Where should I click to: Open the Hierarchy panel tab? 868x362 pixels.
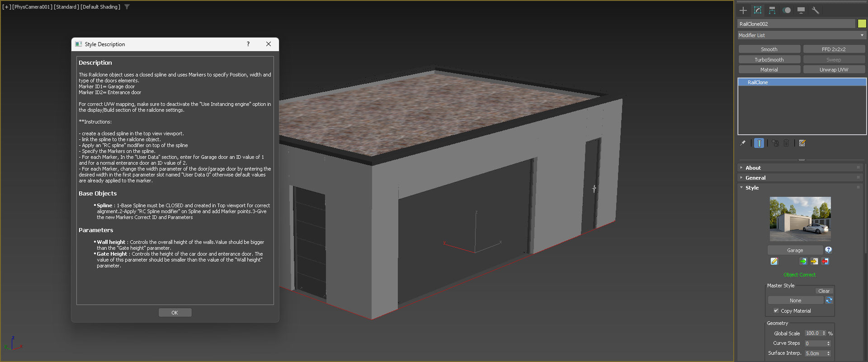click(772, 10)
